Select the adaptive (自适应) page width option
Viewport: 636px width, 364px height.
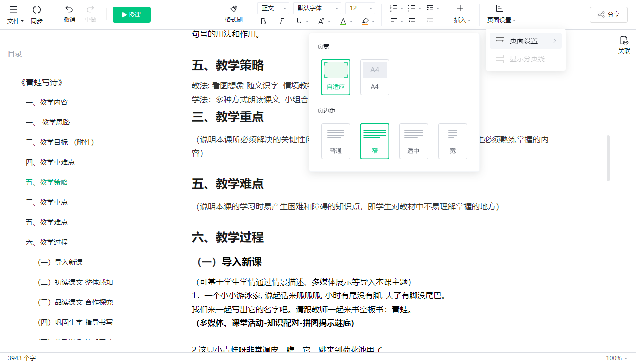pyautogui.click(x=336, y=77)
